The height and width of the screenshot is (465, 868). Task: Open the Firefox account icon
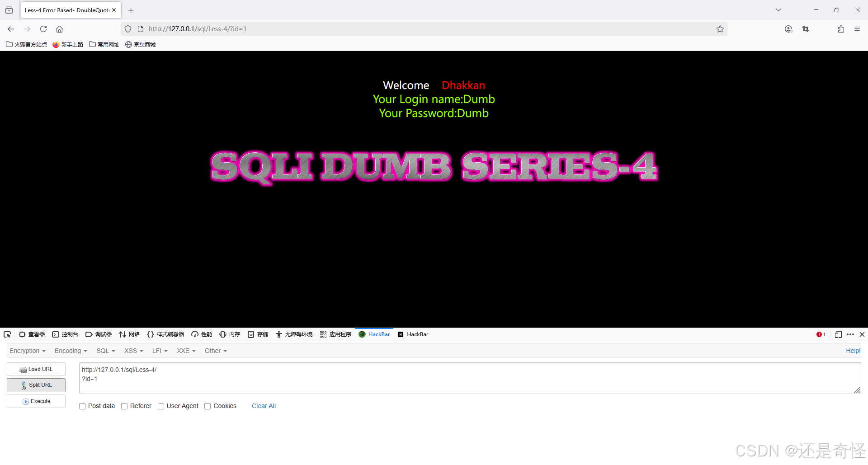tap(788, 29)
